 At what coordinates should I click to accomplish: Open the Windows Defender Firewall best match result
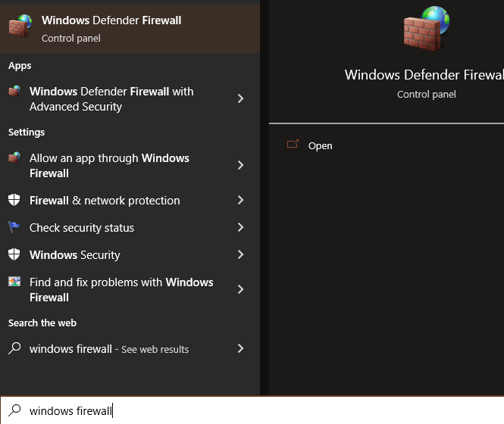pyautogui.click(x=111, y=27)
